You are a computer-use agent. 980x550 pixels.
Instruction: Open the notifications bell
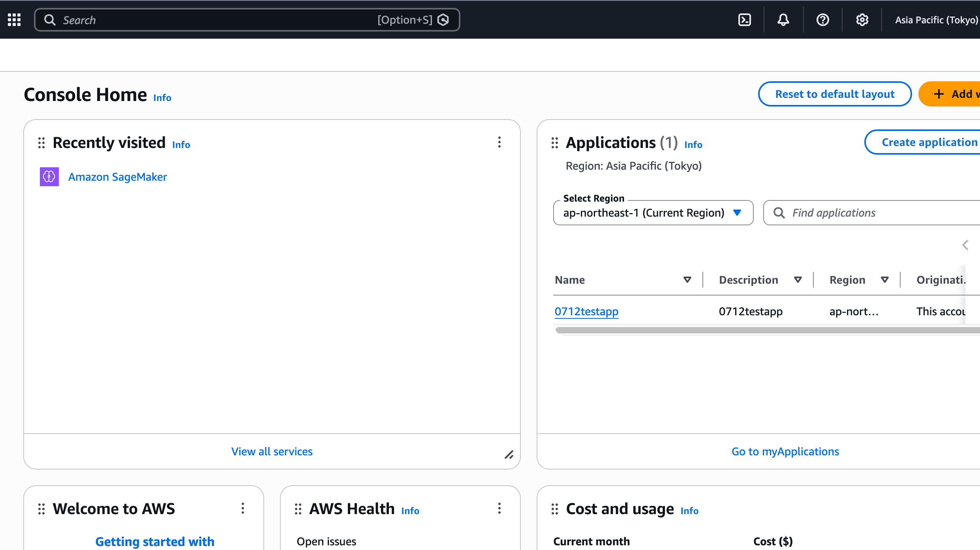783,20
